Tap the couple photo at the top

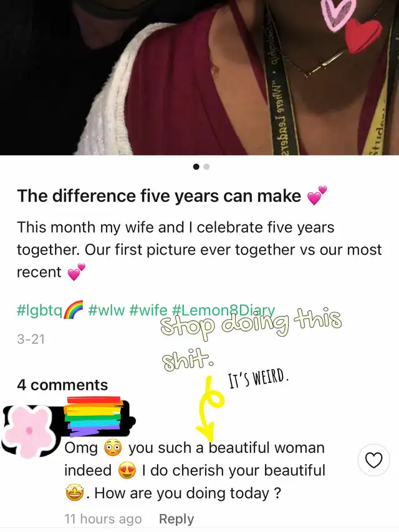point(199,77)
